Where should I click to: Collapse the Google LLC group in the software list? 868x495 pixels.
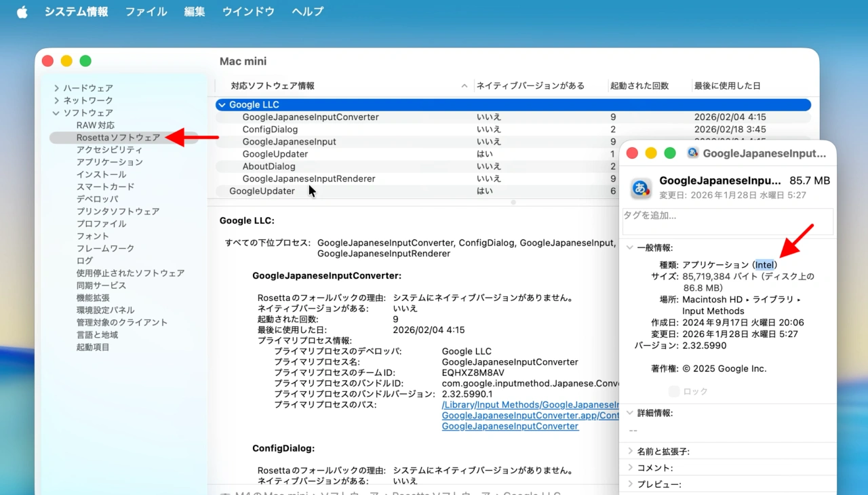point(222,104)
